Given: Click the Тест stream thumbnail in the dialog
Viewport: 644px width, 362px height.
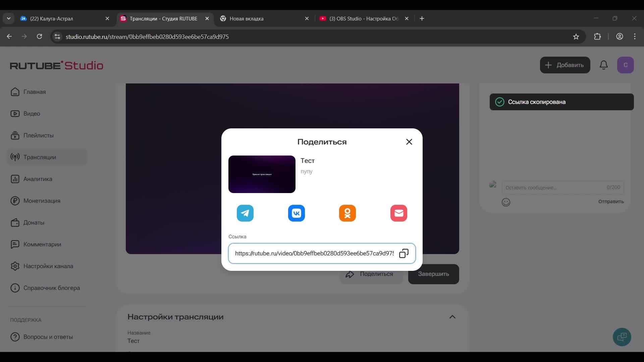Looking at the screenshot, I should (262, 174).
